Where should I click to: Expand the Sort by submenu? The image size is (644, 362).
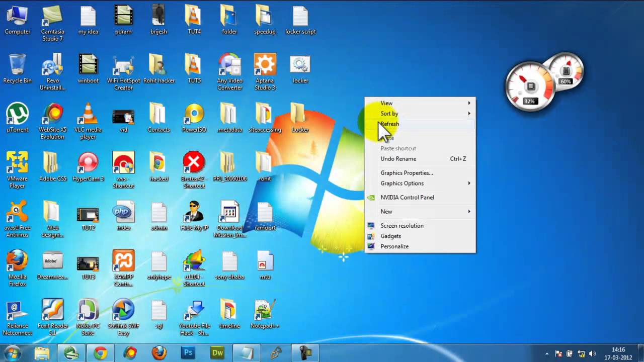point(420,114)
